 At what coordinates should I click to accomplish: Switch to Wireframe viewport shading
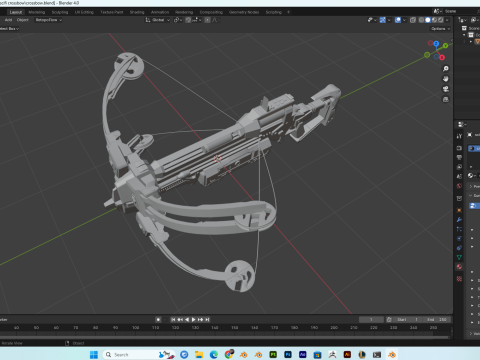click(x=422, y=20)
